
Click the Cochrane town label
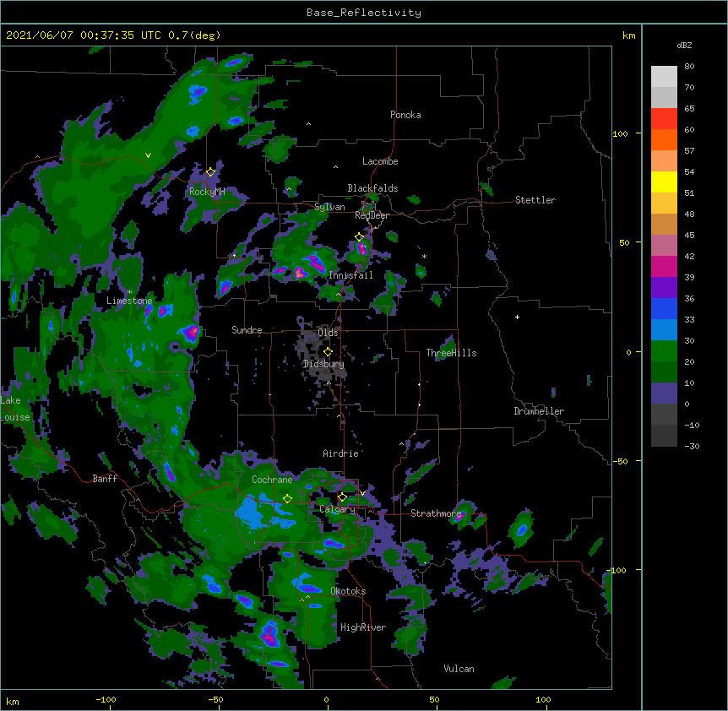pos(272,480)
